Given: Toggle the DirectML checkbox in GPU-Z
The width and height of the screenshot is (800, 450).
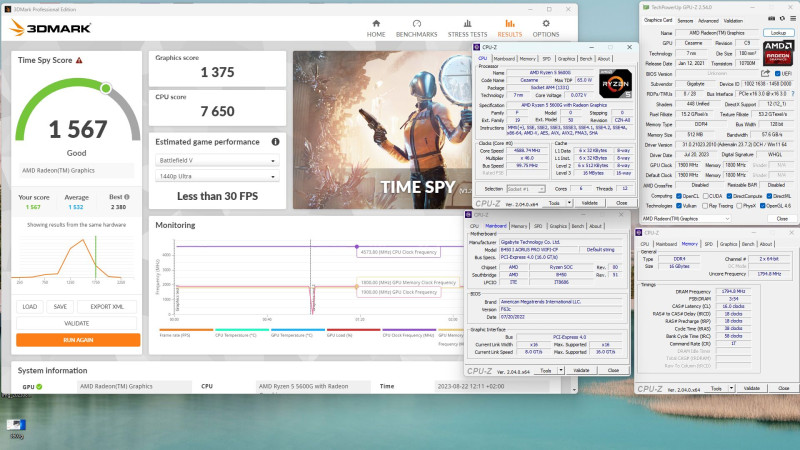Looking at the screenshot, I should pyautogui.click(x=768, y=196).
